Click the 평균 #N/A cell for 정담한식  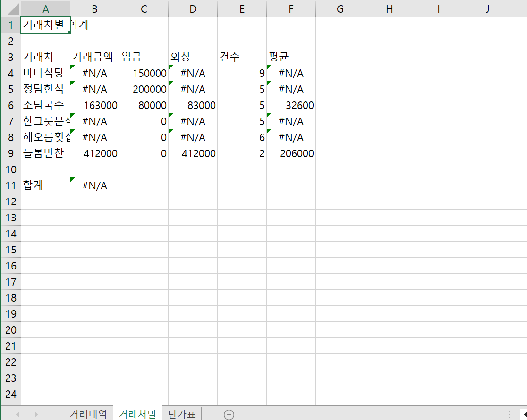click(291, 89)
